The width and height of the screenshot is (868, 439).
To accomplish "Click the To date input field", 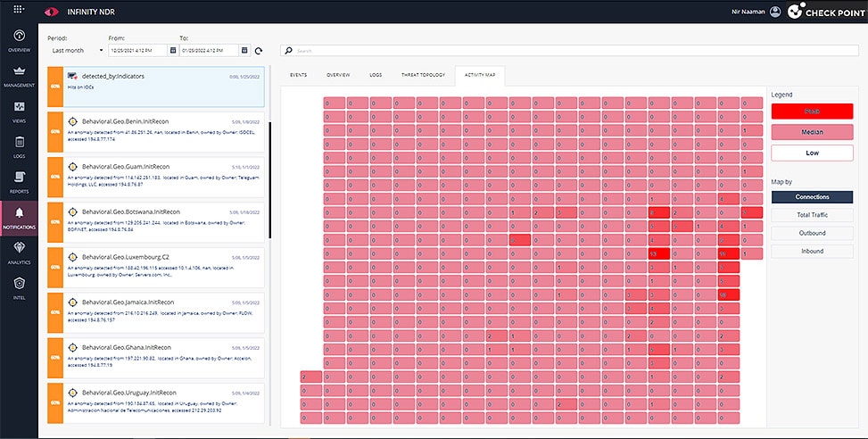I will pos(210,50).
